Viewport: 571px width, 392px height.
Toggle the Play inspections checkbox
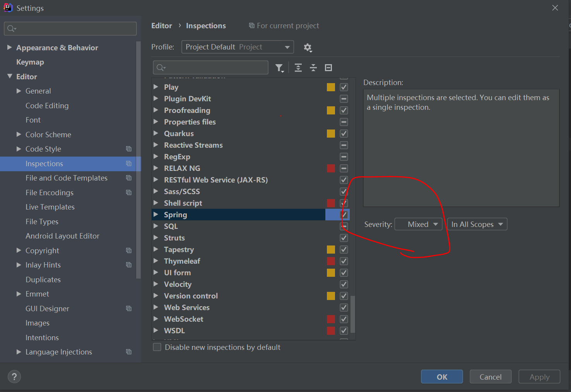point(344,87)
